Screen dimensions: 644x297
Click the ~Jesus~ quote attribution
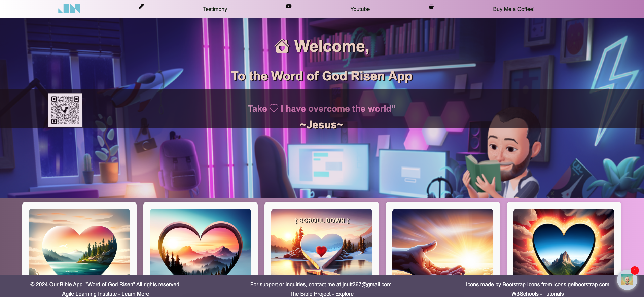322,125
